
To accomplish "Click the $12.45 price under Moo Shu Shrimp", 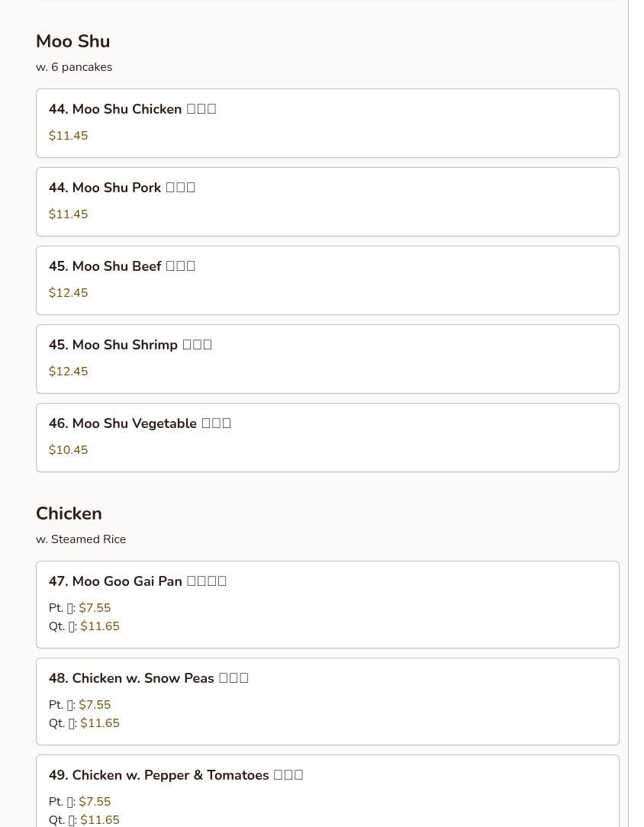I will (68, 372).
